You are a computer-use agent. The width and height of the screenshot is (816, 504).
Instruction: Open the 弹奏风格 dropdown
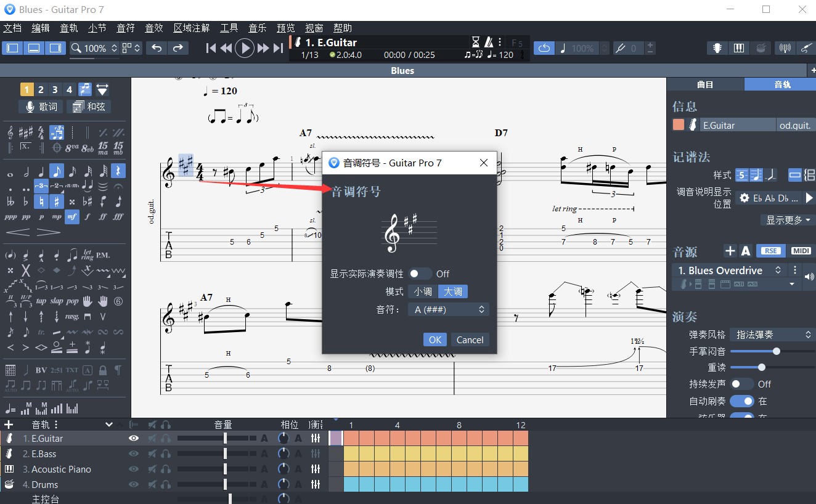(x=773, y=335)
